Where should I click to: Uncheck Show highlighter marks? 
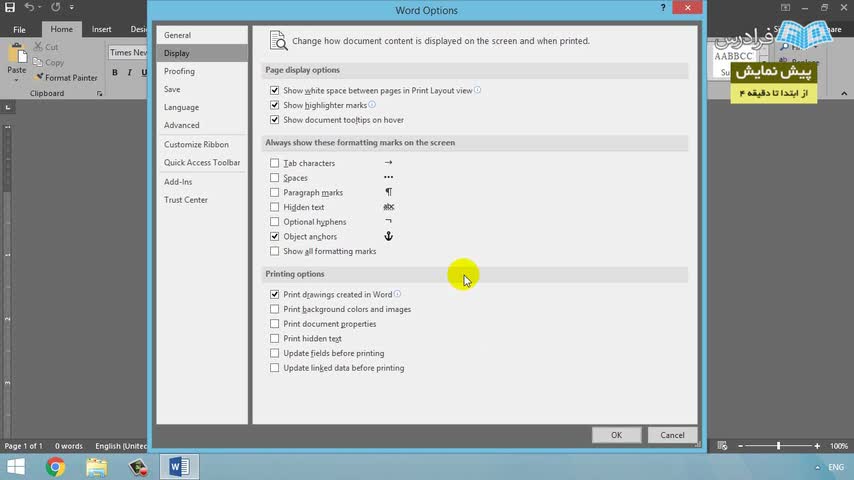pos(274,105)
